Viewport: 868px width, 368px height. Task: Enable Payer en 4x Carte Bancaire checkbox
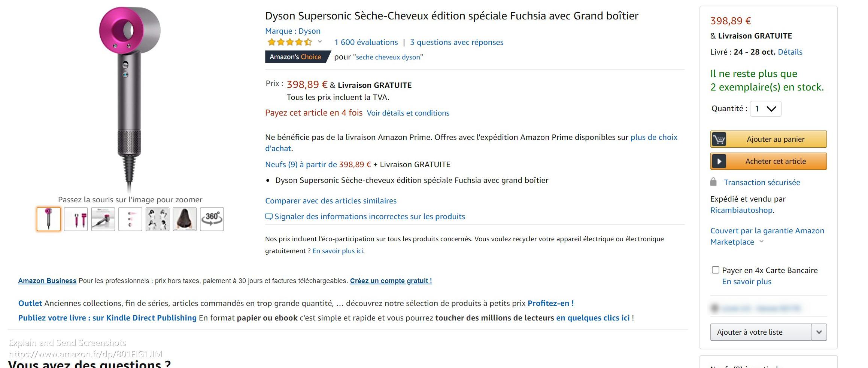(715, 270)
